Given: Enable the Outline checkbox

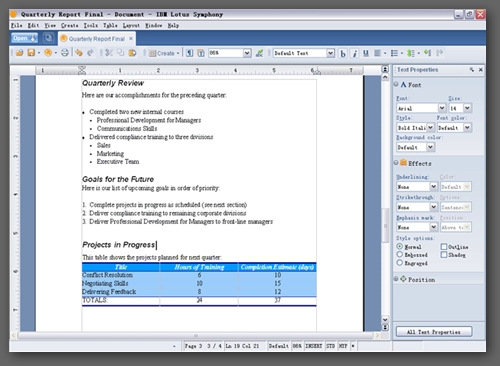Looking at the screenshot, I should click(x=444, y=247).
